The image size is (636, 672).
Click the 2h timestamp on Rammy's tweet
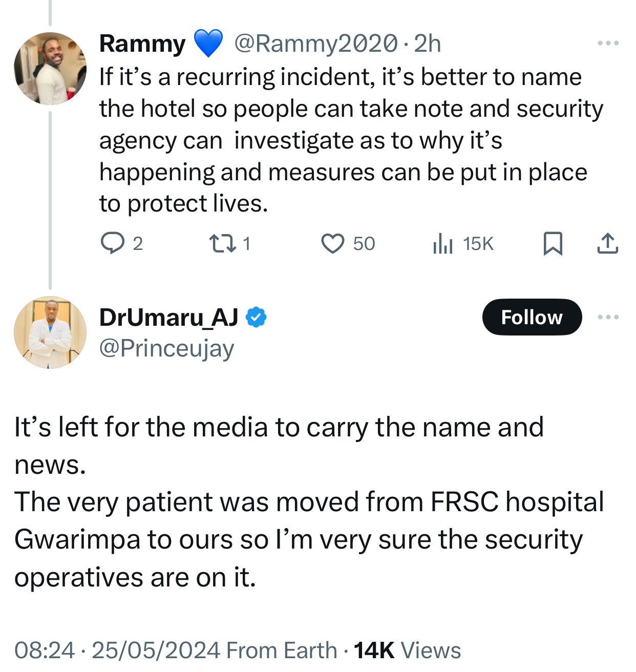pyautogui.click(x=427, y=44)
